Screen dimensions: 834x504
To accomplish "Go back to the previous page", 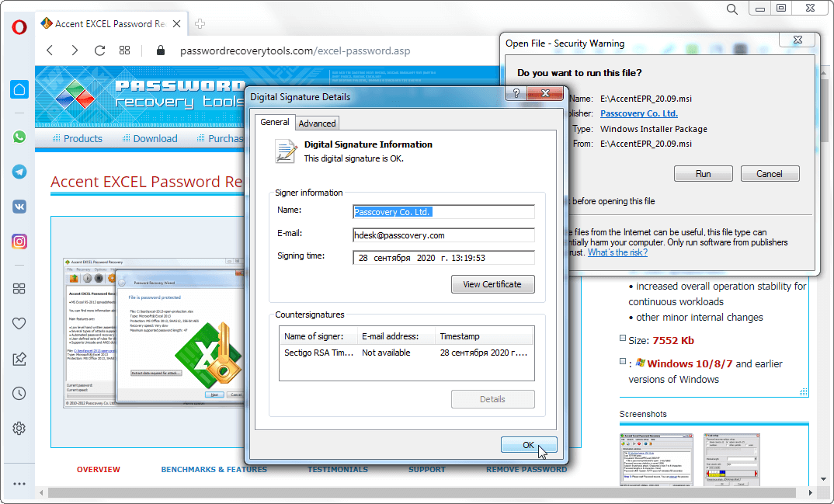I will 50,50.
